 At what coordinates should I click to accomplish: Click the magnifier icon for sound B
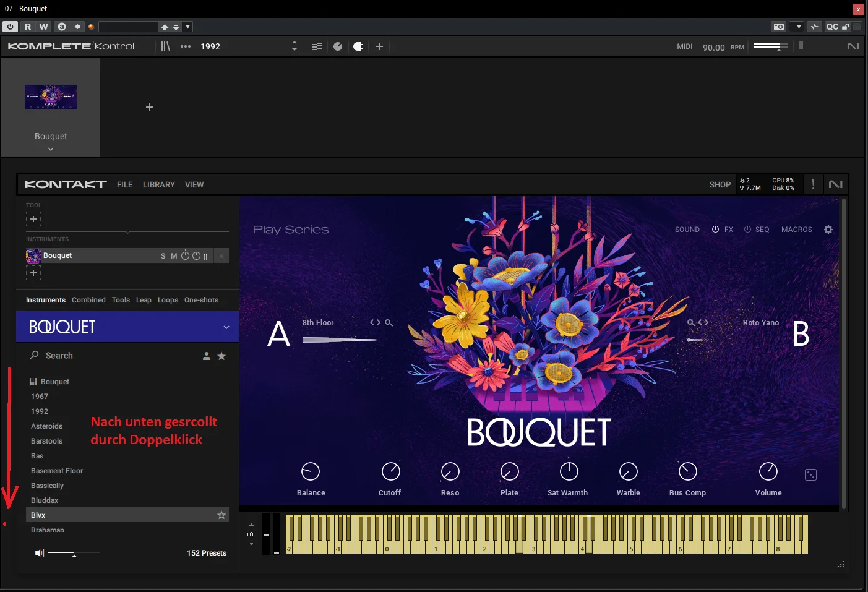click(x=691, y=323)
